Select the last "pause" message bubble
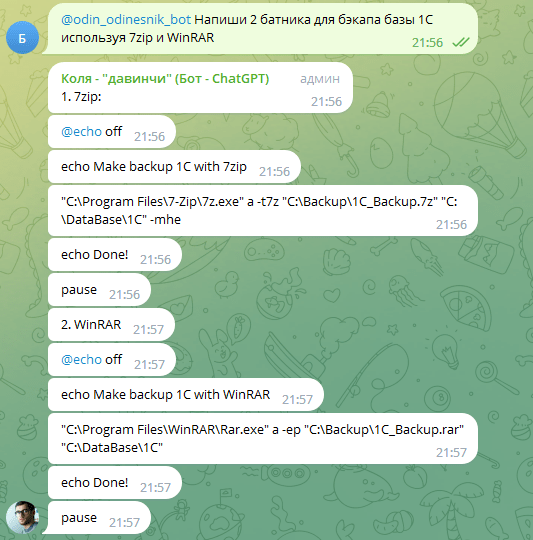This screenshot has width=533, height=540. [x=99, y=518]
